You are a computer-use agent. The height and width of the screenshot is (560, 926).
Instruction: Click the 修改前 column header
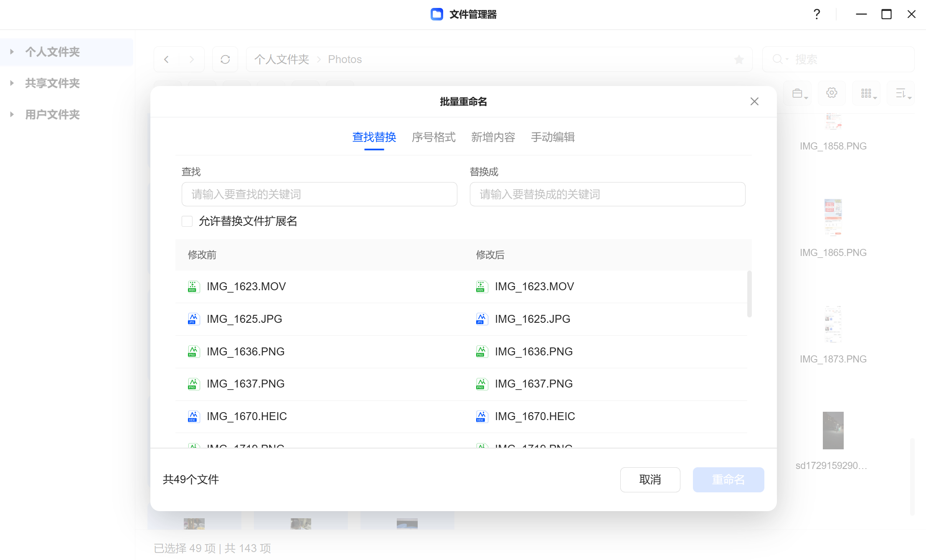click(x=202, y=255)
